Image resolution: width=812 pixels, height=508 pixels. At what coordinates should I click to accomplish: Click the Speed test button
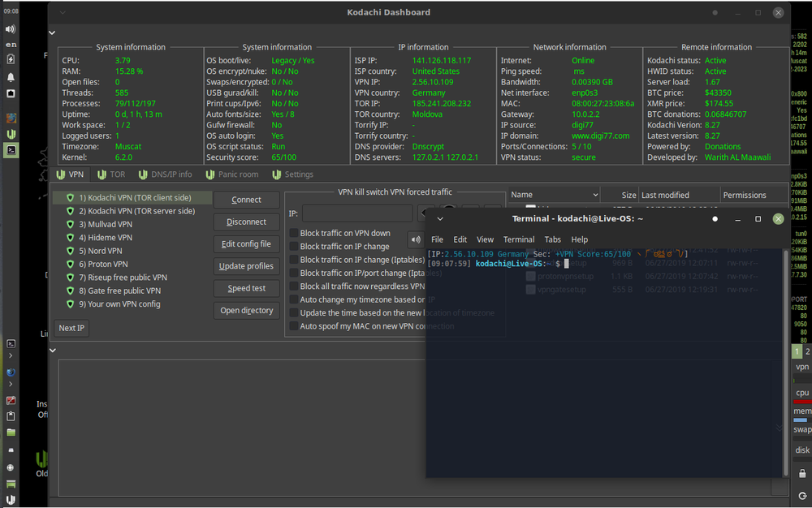[x=246, y=288]
